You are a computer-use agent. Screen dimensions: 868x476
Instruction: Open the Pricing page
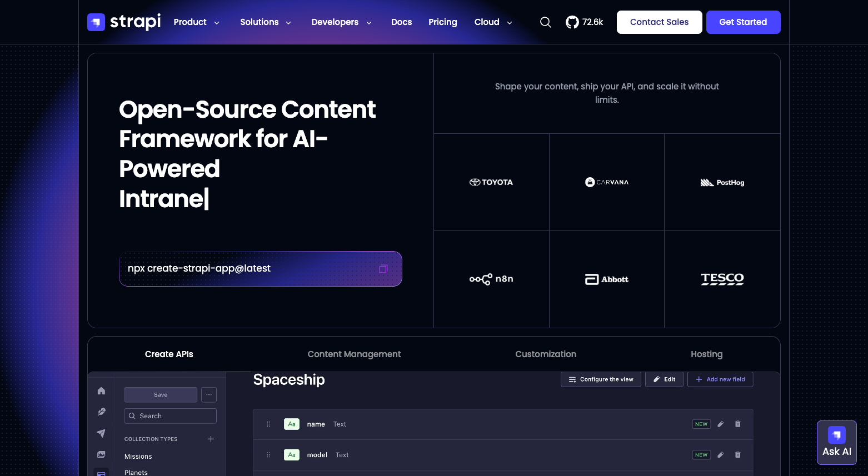pos(443,22)
